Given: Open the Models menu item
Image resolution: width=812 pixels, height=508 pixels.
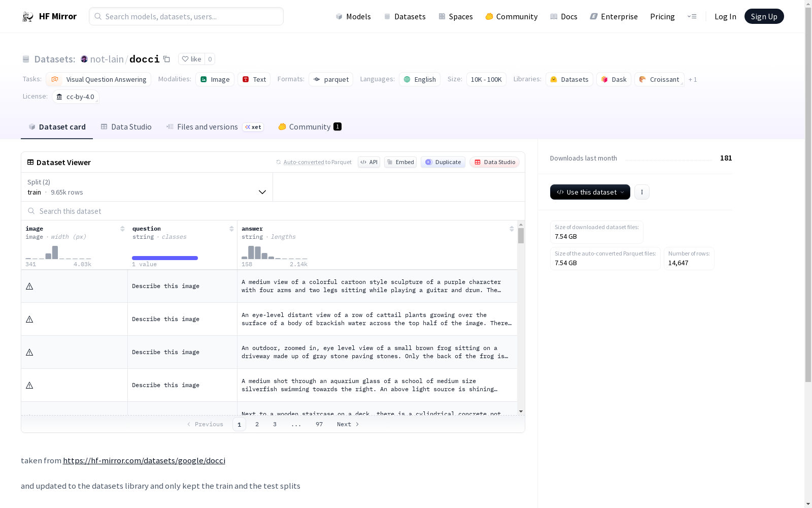Looking at the screenshot, I should click(353, 17).
